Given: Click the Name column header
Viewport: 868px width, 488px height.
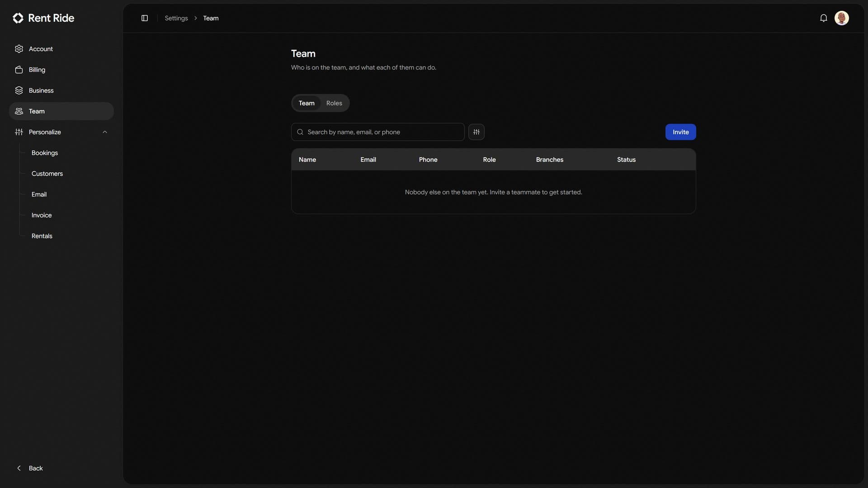Looking at the screenshot, I should click(307, 160).
